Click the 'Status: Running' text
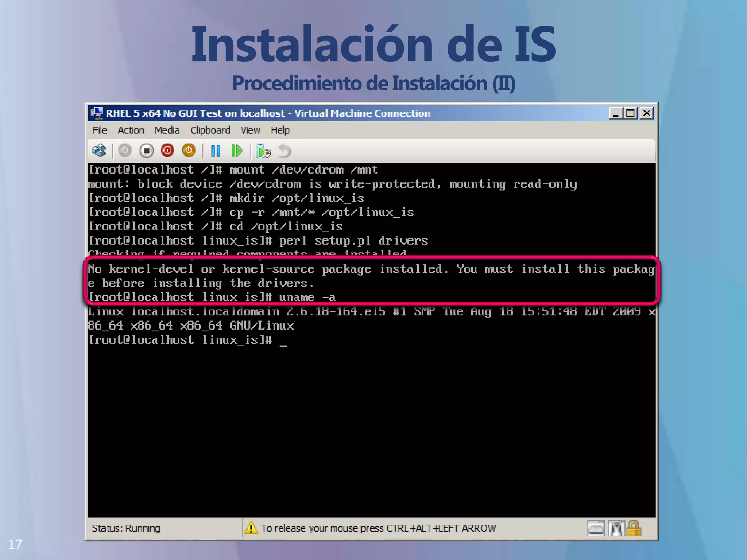 [x=126, y=528]
